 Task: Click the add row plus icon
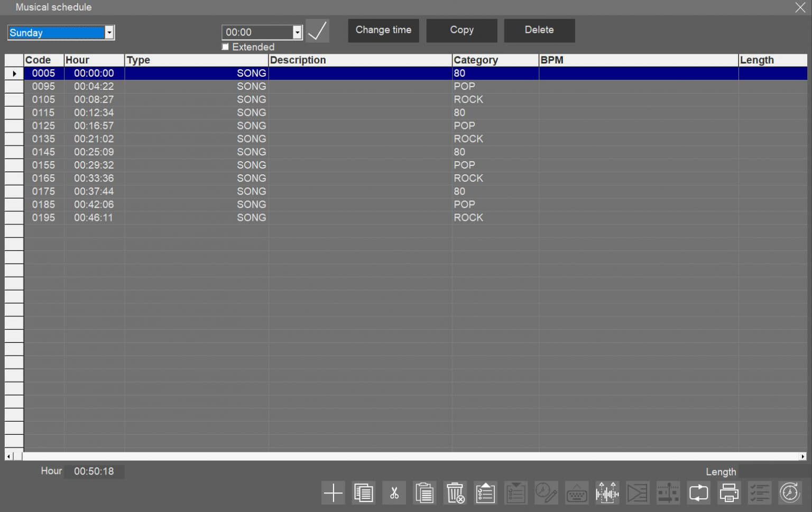pos(333,492)
